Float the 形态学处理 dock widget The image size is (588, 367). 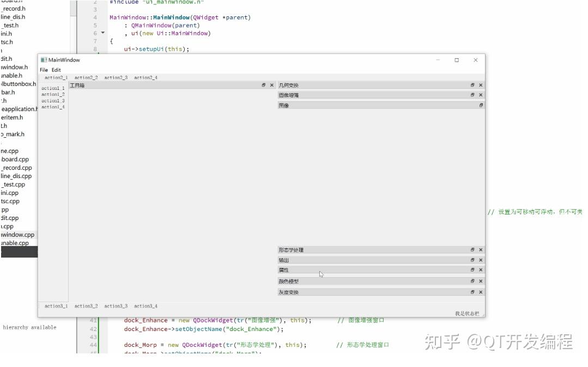(471, 249)
